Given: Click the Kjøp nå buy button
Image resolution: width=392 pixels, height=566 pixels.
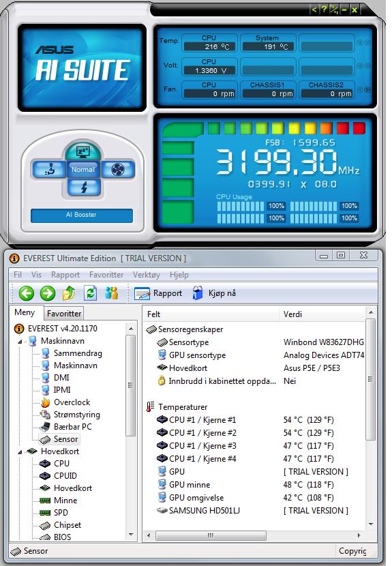Looking at the screenshot, I should 215,293.
